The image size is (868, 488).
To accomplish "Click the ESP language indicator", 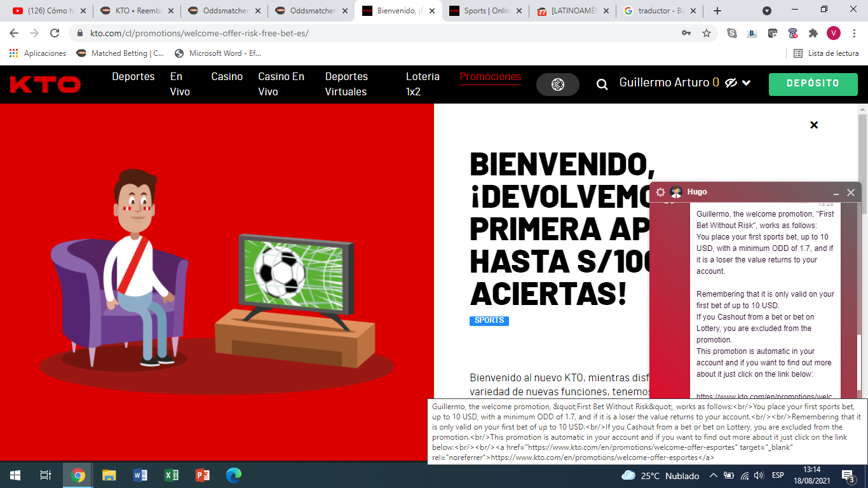I will (x=778, y=475).
